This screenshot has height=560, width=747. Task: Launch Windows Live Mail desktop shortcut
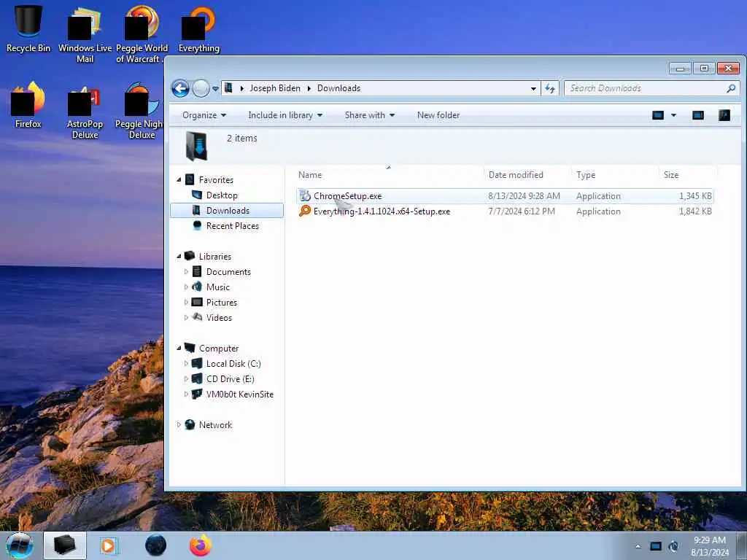(x=85, y=34)
